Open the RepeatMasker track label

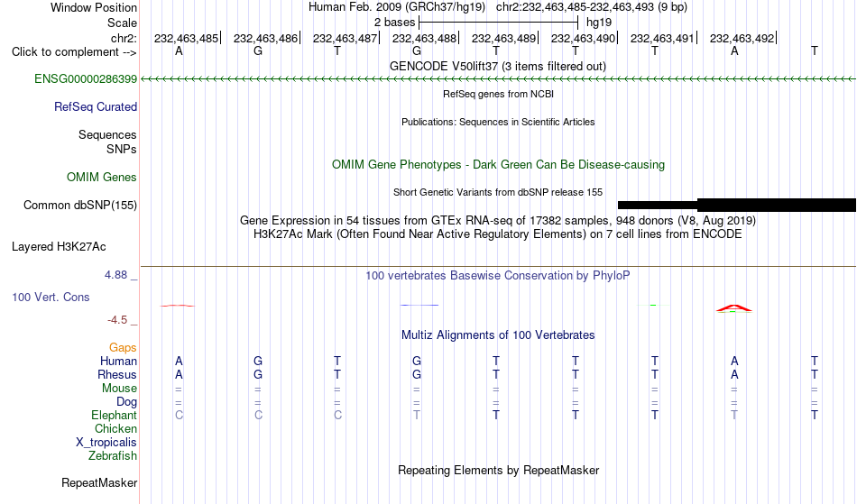click(99, 482)
